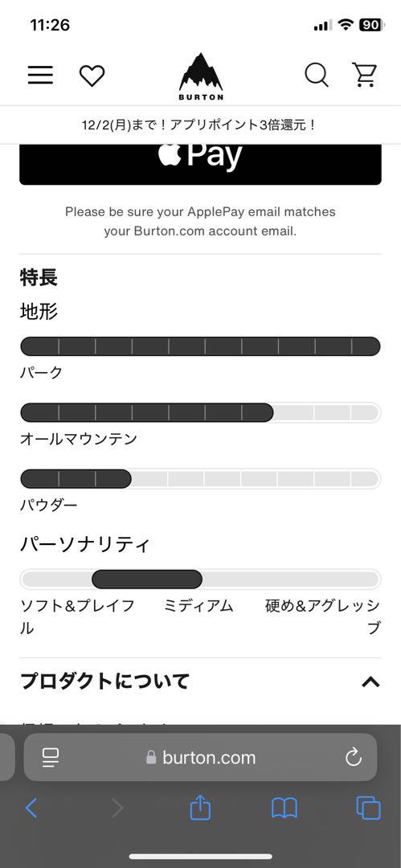
Task: Tap the Safari share icon
Action: click(x=201, y=808)
